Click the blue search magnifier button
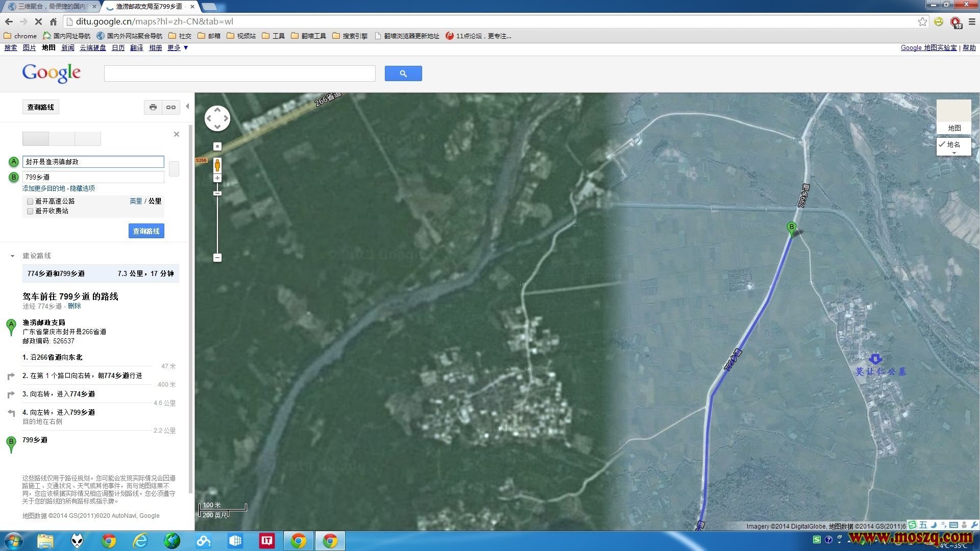This screenshot has height=551, width=980. click(403, 73)
